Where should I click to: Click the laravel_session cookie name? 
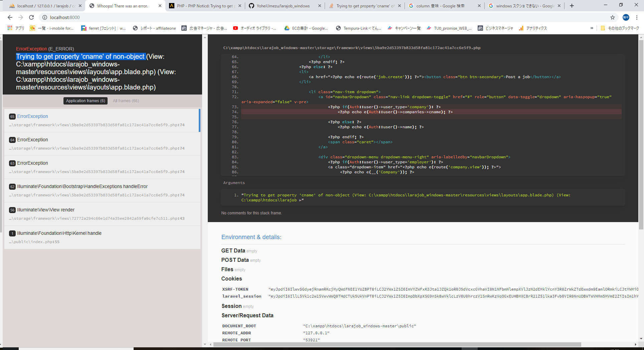click(x=242, y=296)
